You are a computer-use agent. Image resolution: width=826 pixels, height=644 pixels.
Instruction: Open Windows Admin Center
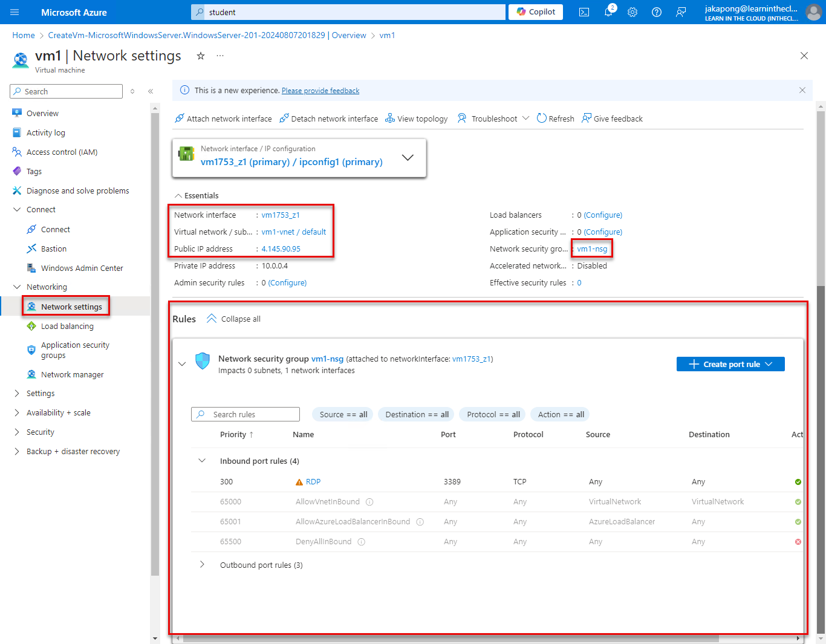point(82,268)
